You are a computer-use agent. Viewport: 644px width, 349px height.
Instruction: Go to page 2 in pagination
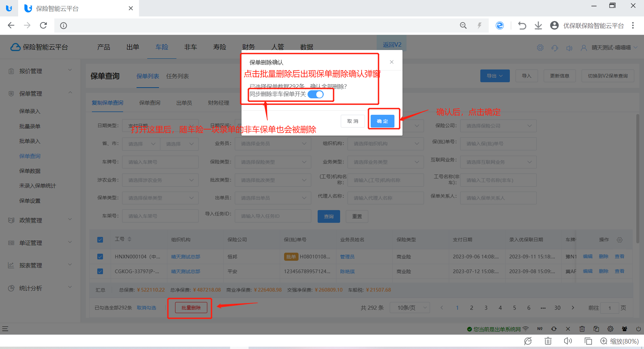click(x=472, y=308)
